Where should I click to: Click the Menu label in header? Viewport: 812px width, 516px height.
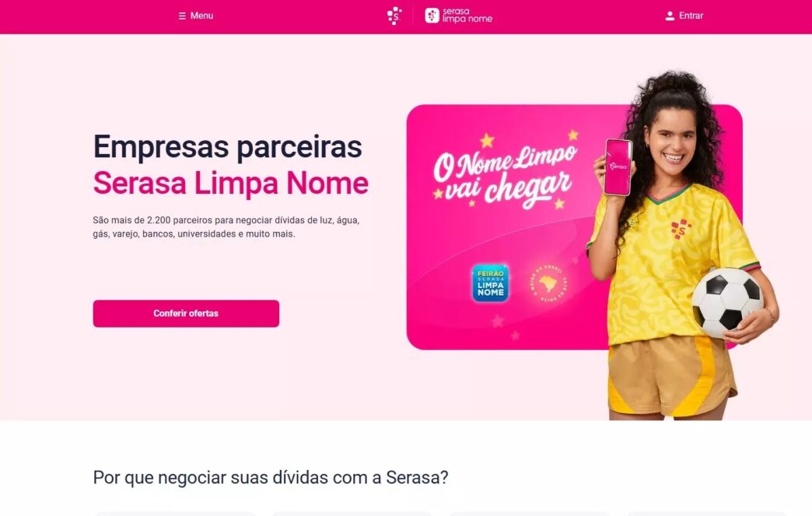[201, 16]
